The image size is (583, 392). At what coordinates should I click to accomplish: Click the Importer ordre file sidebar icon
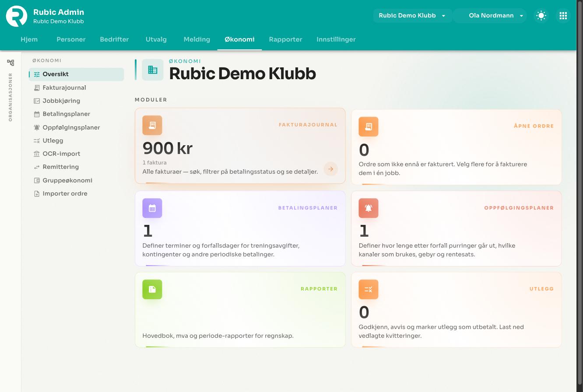pyautogui.click(x=37, y=193)
